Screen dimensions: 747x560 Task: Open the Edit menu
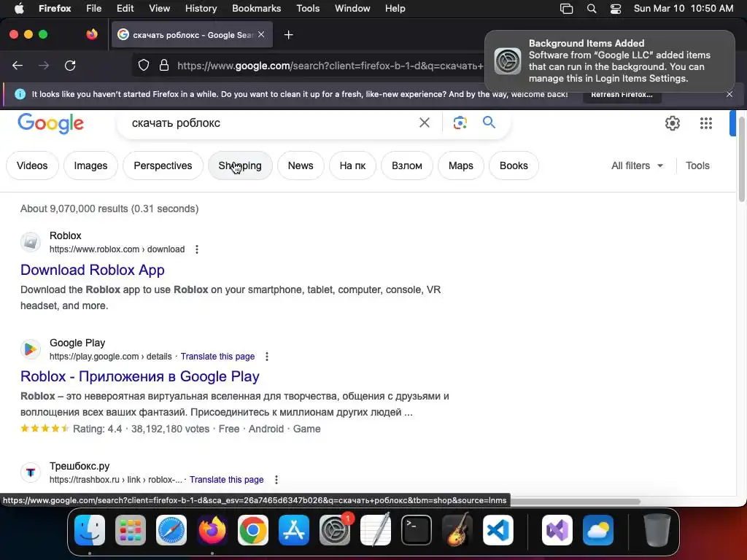coord(125,9)
